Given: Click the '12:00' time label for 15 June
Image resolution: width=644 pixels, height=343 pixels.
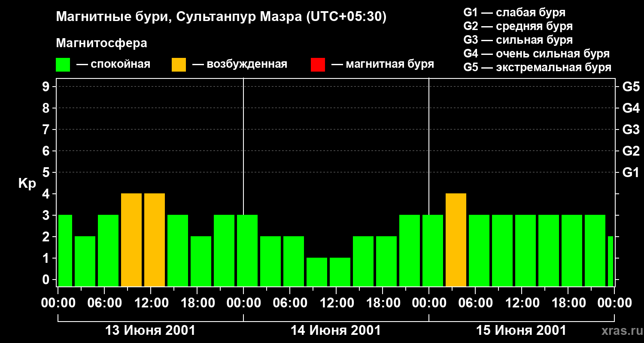Looking at the screenshot, I should (x=522, y=303).
